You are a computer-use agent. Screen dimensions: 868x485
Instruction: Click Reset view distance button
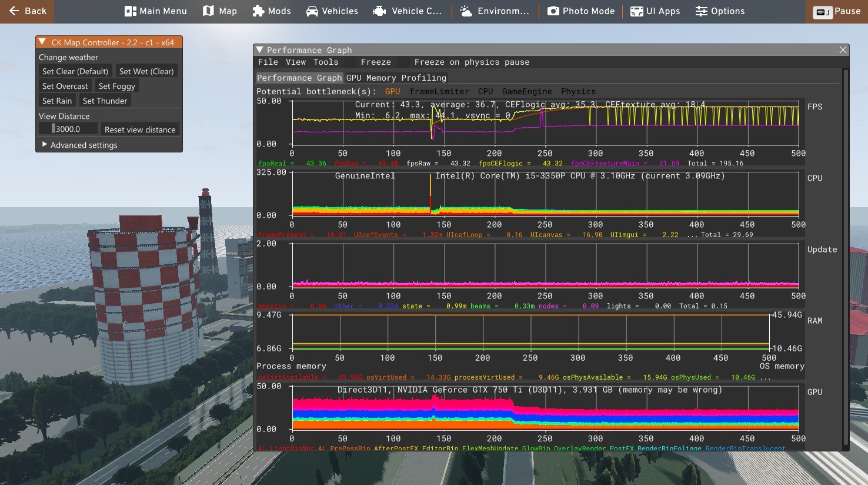tap(140, 129)
